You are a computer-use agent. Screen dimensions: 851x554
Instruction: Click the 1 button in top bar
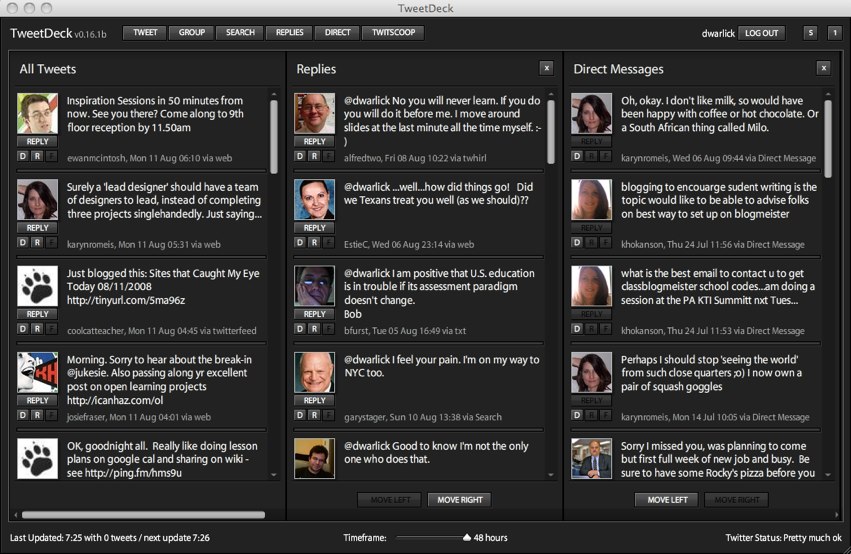835,33
